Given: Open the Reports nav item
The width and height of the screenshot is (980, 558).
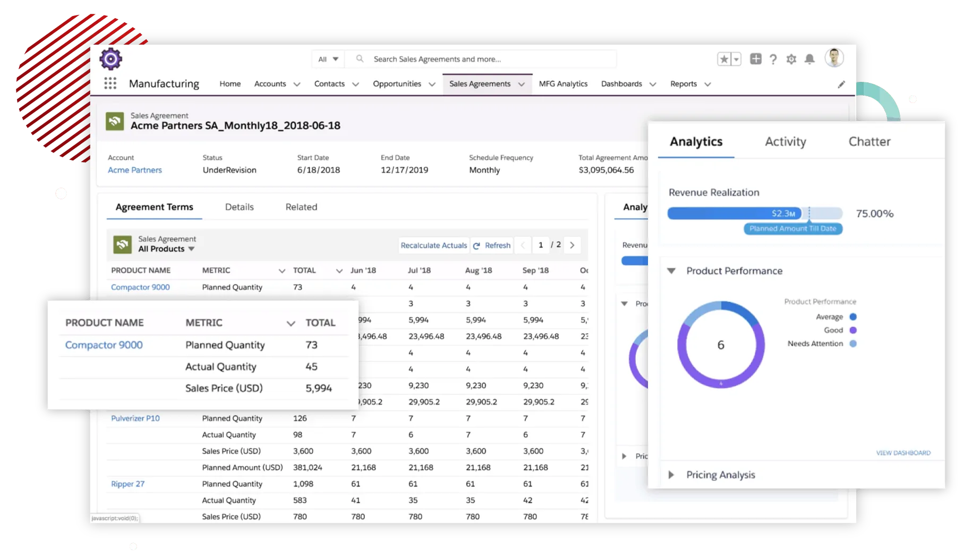Looking at the screenshot, I should pos(683,84).
